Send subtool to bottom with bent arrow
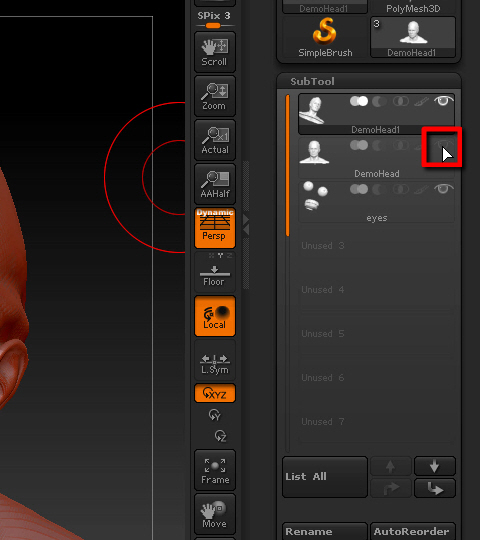Viewport: 480px width, 540px height. click(x=435, y=488)
